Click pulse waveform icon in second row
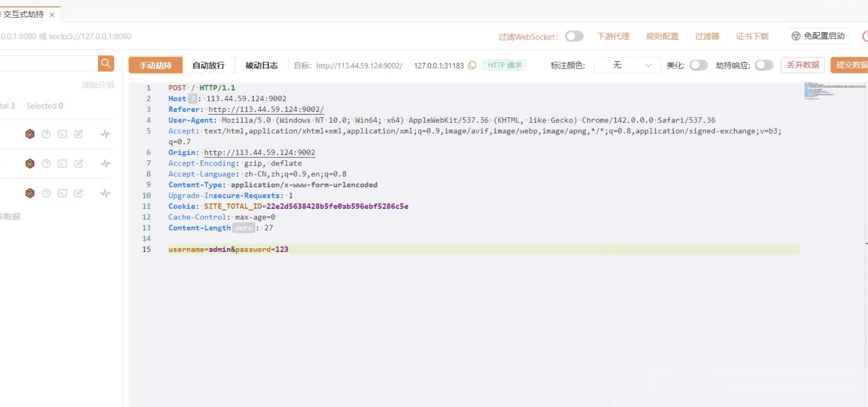This screenshot has height=407, width=868. tap(105, 164)
